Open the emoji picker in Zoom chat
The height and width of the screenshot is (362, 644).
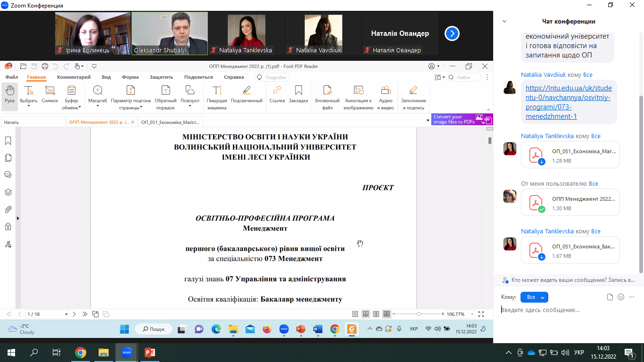click(621, 297)
